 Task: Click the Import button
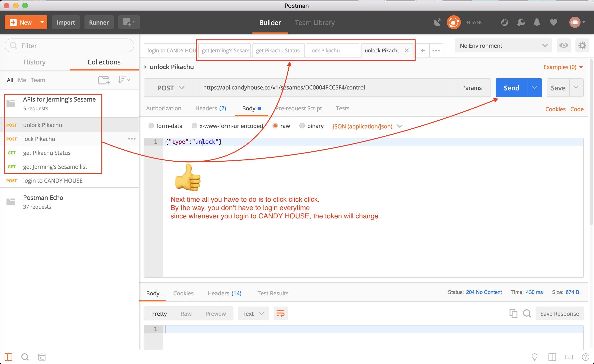pos(66,22)
